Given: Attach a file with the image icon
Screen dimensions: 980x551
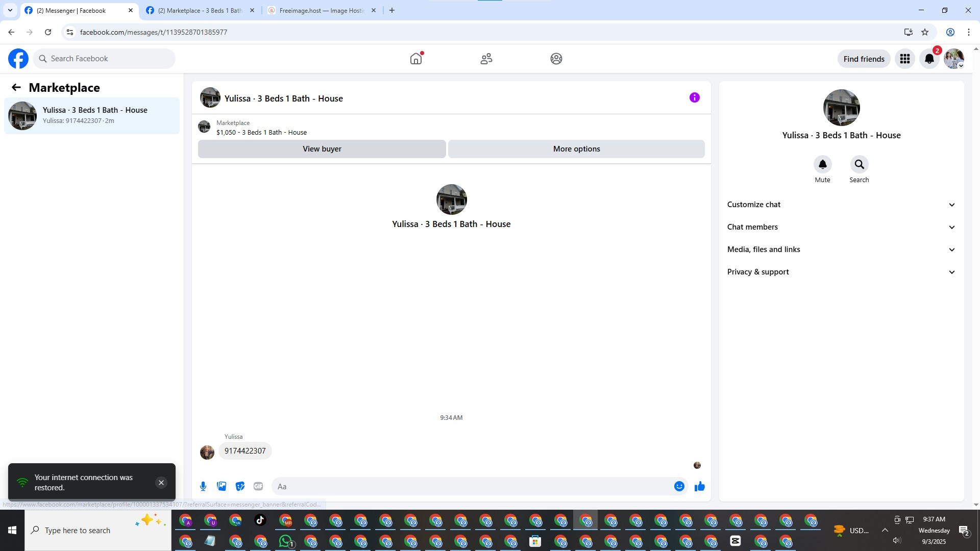Looking at the screenshot, I should click(x=222, y=486).
